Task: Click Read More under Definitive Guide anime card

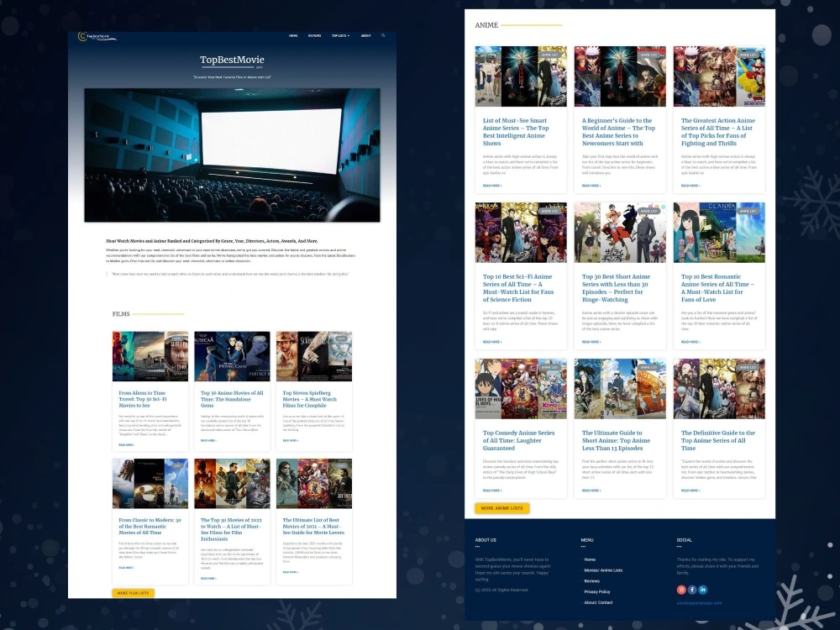Action: click(690, 491)
